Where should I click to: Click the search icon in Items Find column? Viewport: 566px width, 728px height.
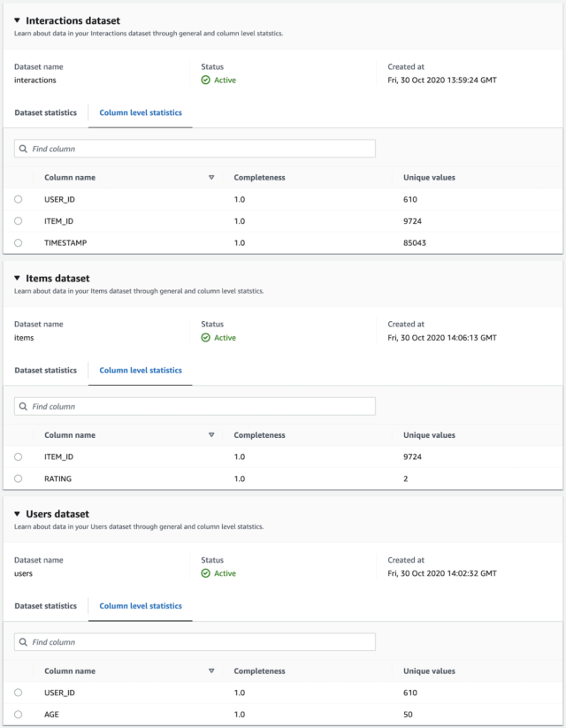23,407
